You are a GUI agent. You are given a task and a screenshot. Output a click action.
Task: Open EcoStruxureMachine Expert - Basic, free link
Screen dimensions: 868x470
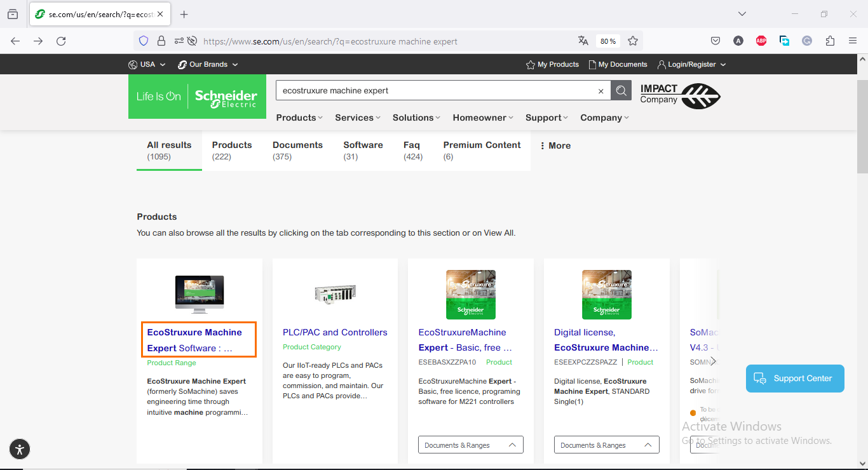click(466, 340)
